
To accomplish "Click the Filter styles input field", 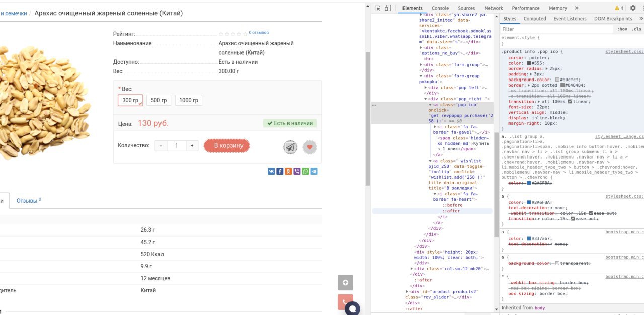I will coord(557,29).
